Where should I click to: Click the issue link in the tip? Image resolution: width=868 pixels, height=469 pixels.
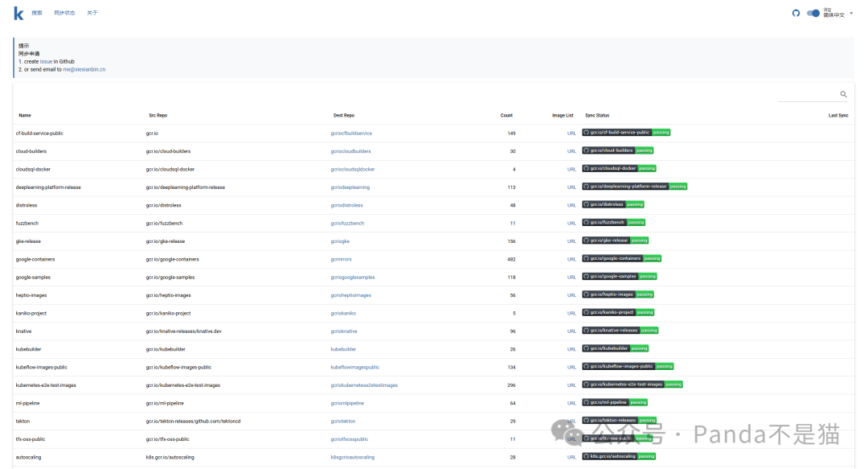pos(46,61)
